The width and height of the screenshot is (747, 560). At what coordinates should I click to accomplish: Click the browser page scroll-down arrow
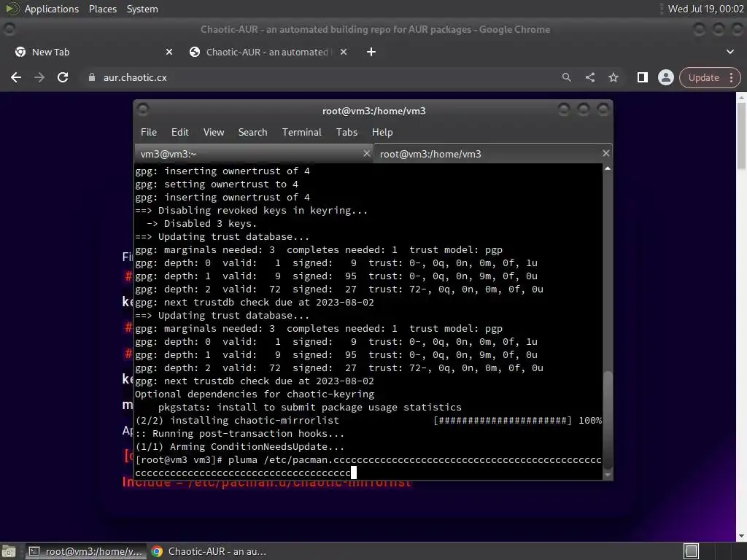[741, 536]
